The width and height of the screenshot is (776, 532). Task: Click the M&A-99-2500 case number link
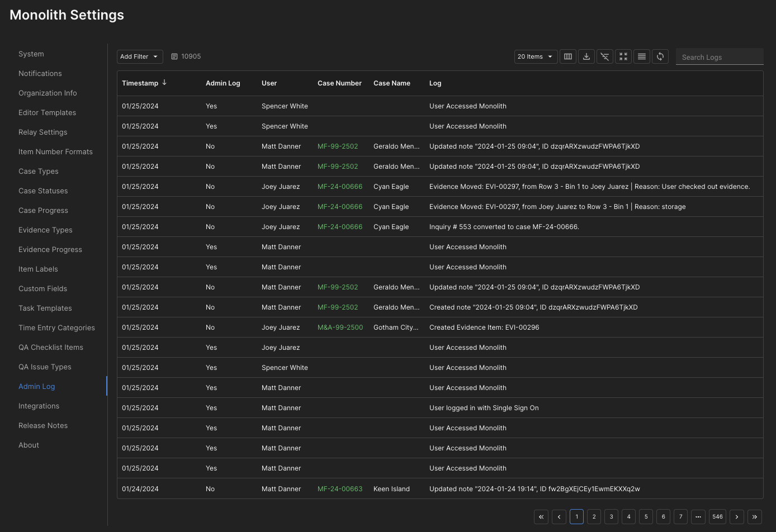click(x=340, y=327)
